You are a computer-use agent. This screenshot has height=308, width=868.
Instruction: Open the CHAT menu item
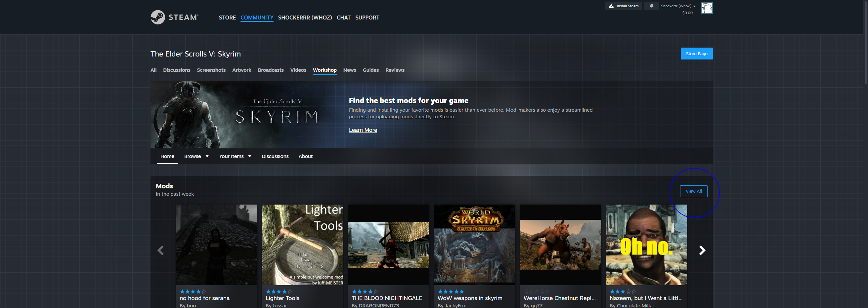coord(344,18)
